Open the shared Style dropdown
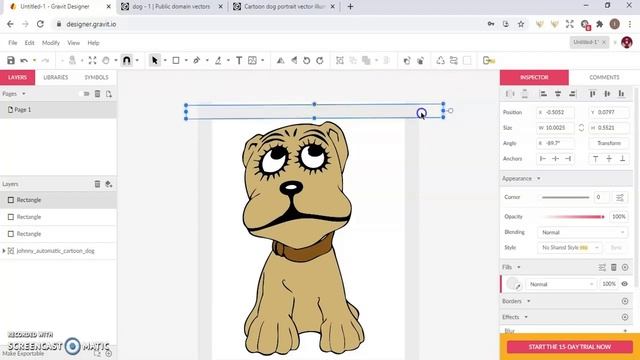This screenshot has width=640, height=360. coord(569,248)
